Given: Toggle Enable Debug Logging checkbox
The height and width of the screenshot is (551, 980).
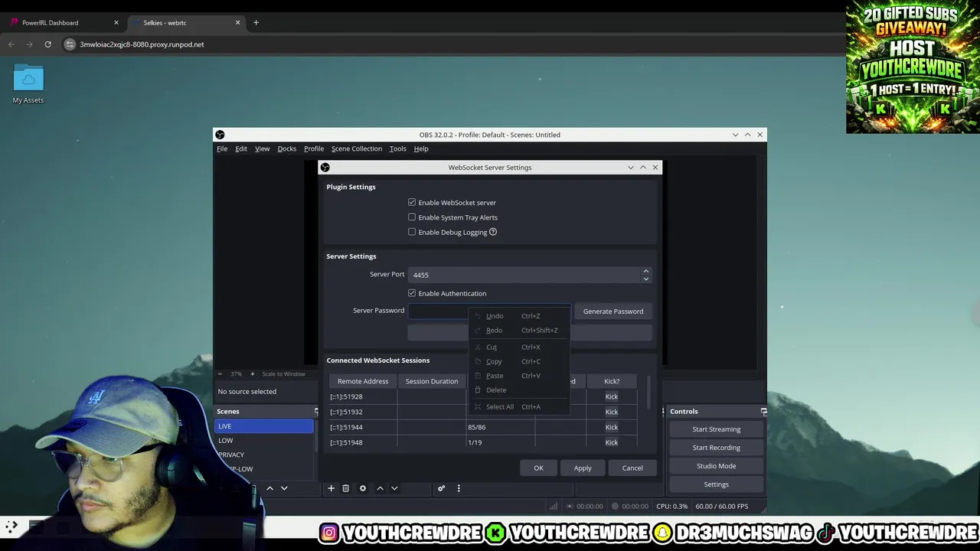Looking at the screenshot, I should [412, 232].
